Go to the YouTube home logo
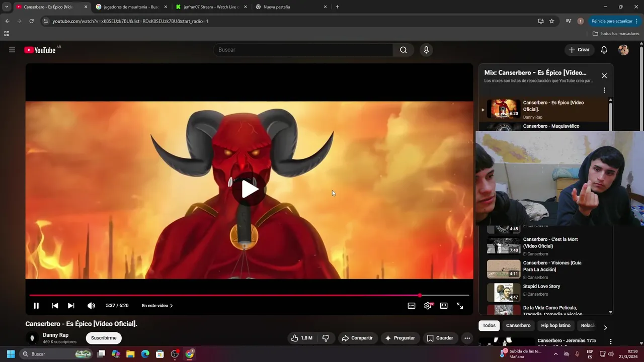This screenshot has width=644, height=362. click(x=40, y=50)
